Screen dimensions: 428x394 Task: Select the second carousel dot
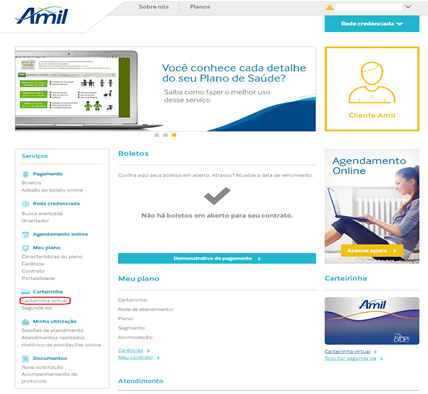point(165,135)
